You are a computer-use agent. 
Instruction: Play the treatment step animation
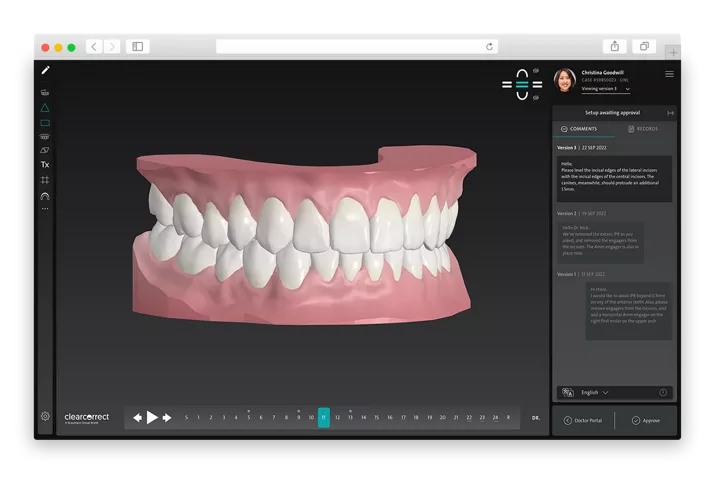tap(152, 417)
